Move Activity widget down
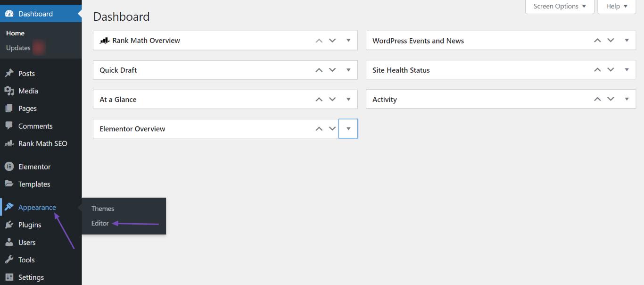Viewport: 644px width, 285px height. (611, 100)
